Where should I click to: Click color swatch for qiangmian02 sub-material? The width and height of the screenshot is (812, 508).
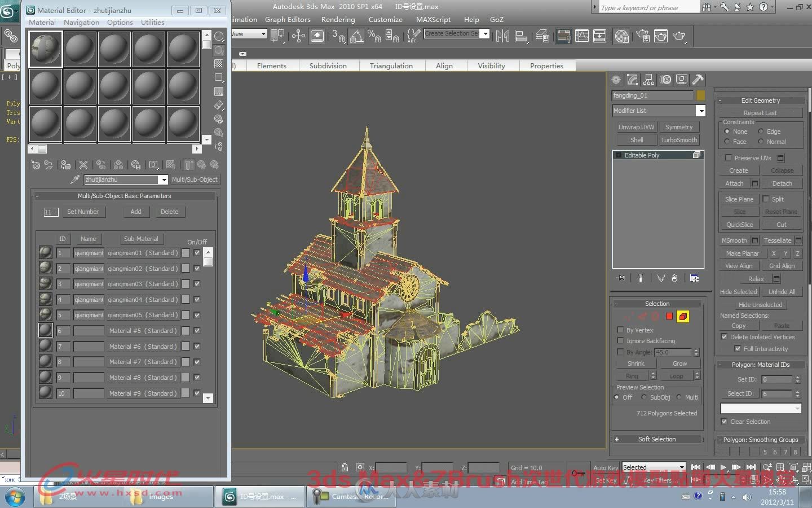(186, 269)
